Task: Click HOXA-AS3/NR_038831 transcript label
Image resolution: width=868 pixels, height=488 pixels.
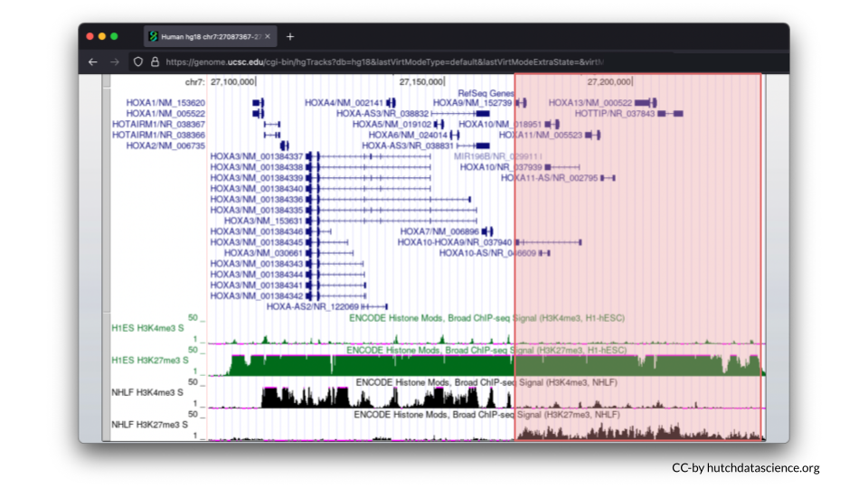Action: (408, 146)
